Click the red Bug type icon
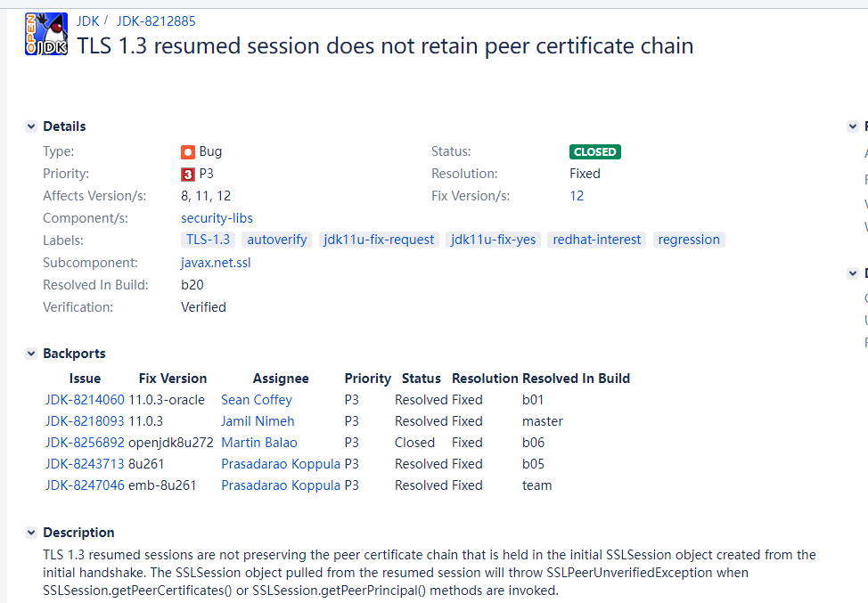 [x=186, y=151]
